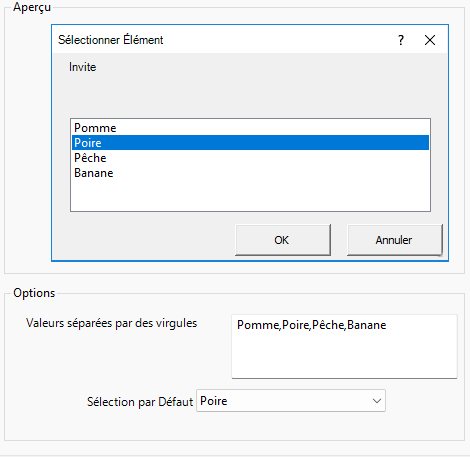Click the empty list area below Banane

(250, 195)
